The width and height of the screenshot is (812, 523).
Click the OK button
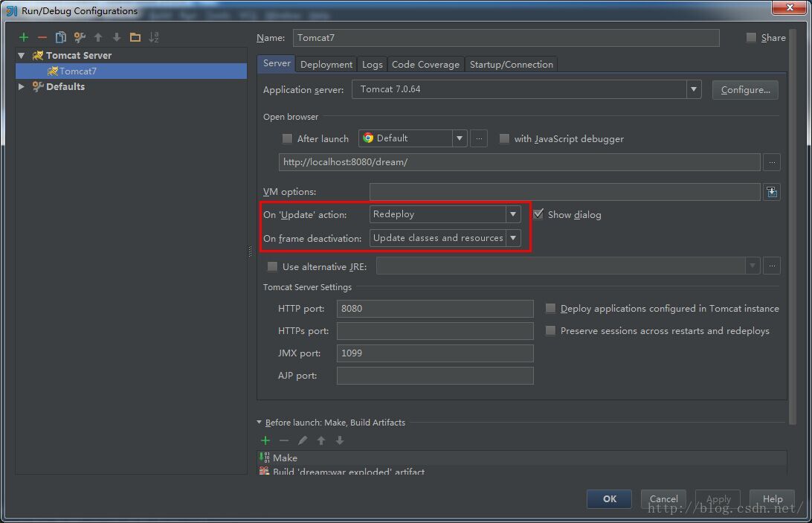click(609, 498)
